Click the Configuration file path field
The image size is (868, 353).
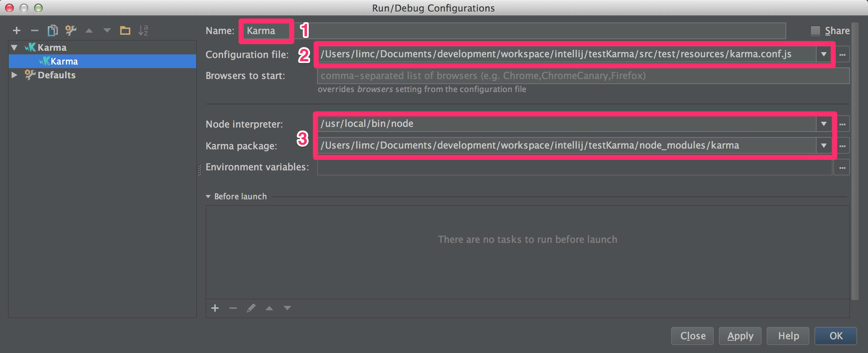567,54
